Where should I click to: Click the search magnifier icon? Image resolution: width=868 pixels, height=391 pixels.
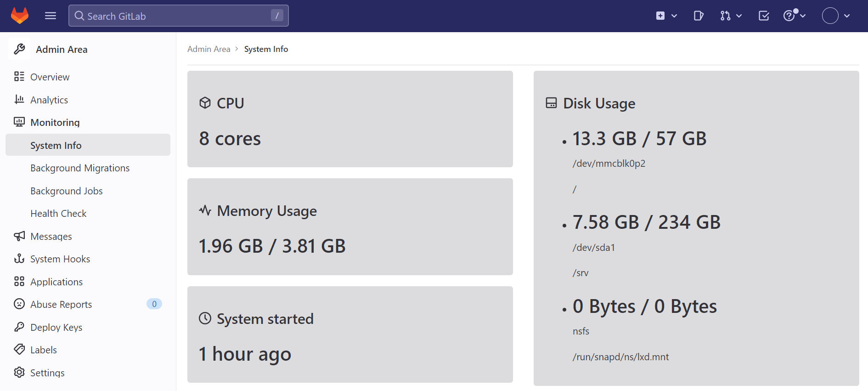(x=79, y=16)
